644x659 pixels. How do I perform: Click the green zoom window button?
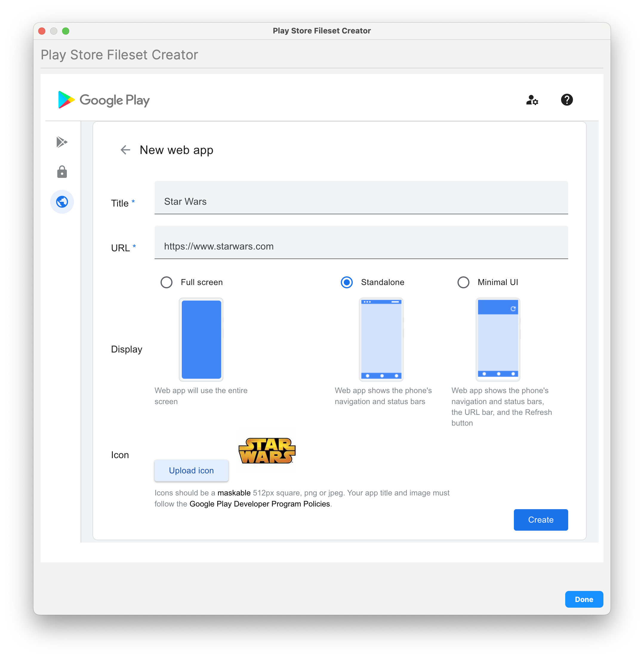tap(66, 31)
